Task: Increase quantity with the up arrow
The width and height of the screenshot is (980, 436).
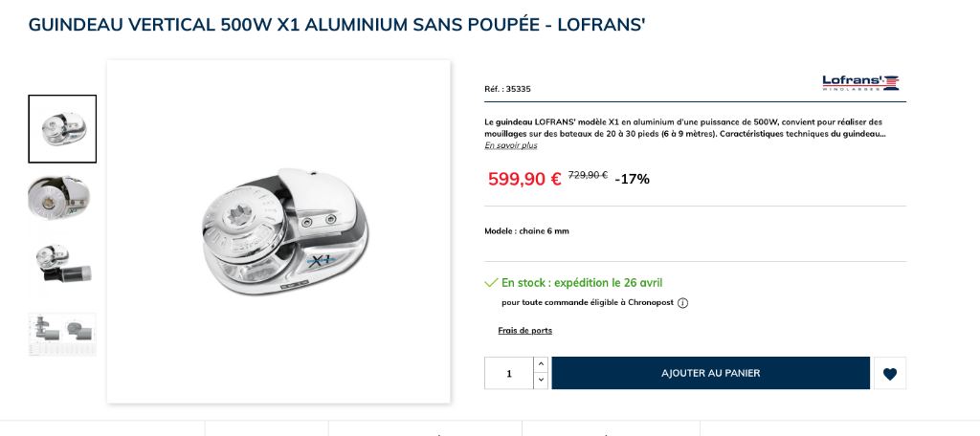Action: coord(541,364)
